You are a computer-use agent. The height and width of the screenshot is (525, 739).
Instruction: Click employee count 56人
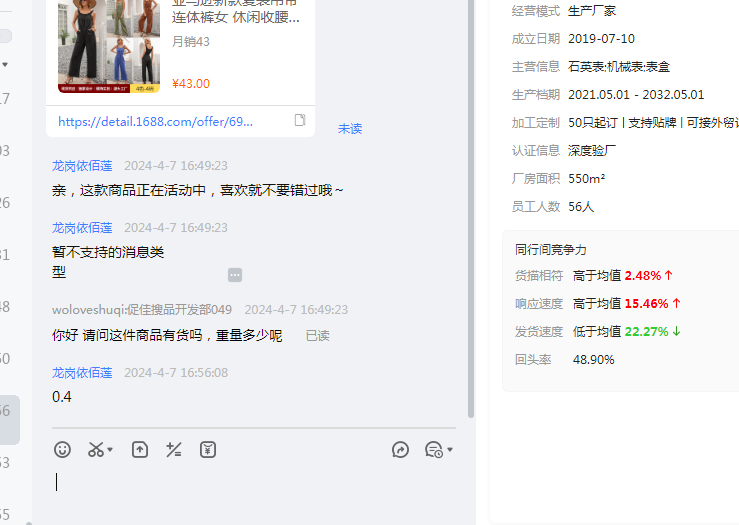581,206
